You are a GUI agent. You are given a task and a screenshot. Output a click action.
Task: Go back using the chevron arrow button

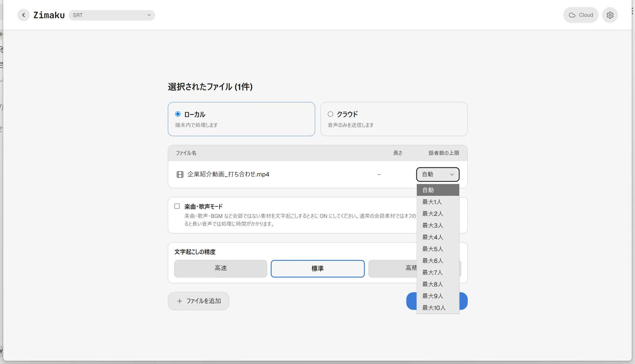(x=23, y=15)
